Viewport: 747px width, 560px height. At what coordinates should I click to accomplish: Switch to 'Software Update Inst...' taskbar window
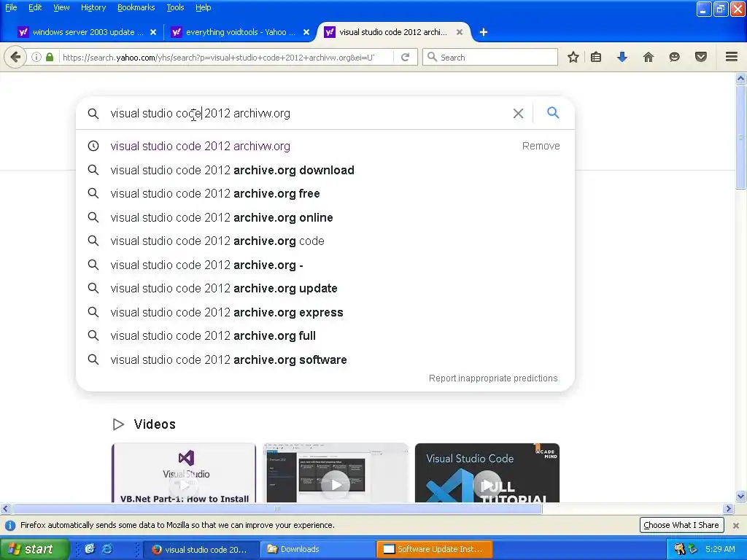click(435, 549)
